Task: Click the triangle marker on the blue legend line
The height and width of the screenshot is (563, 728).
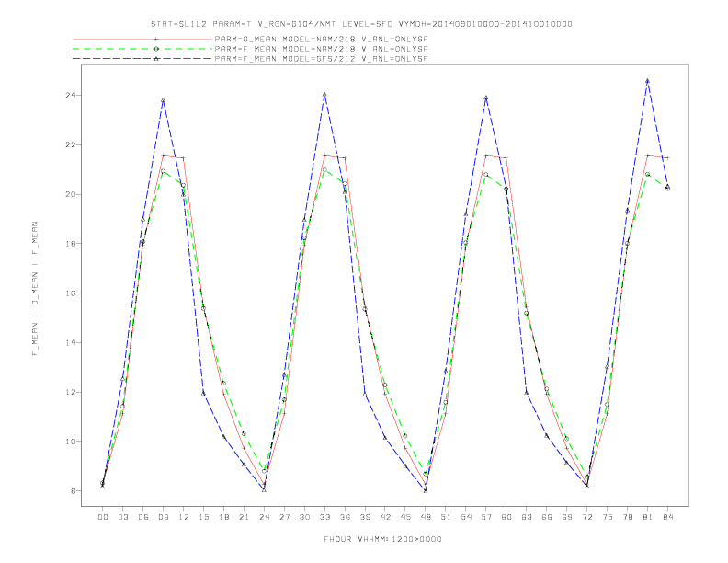Action: pyautogui.click(x=156, y=58)
